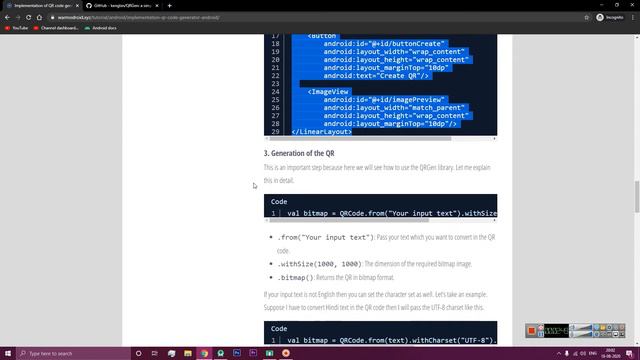Click the QRCode.from code block horizontal scrollbar
Viewport: 640px width, 360px height.
tap(349, 220)
